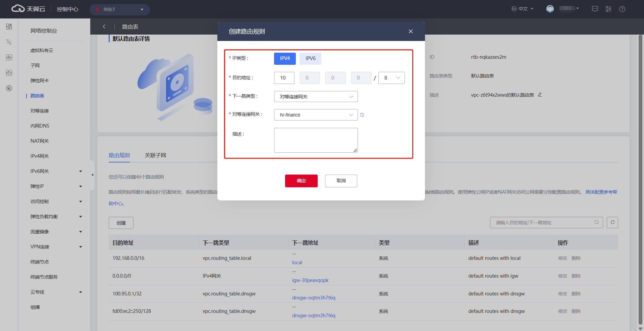Click the red 确定 button
Screen dimensions: 644x331
coord(301,181)
